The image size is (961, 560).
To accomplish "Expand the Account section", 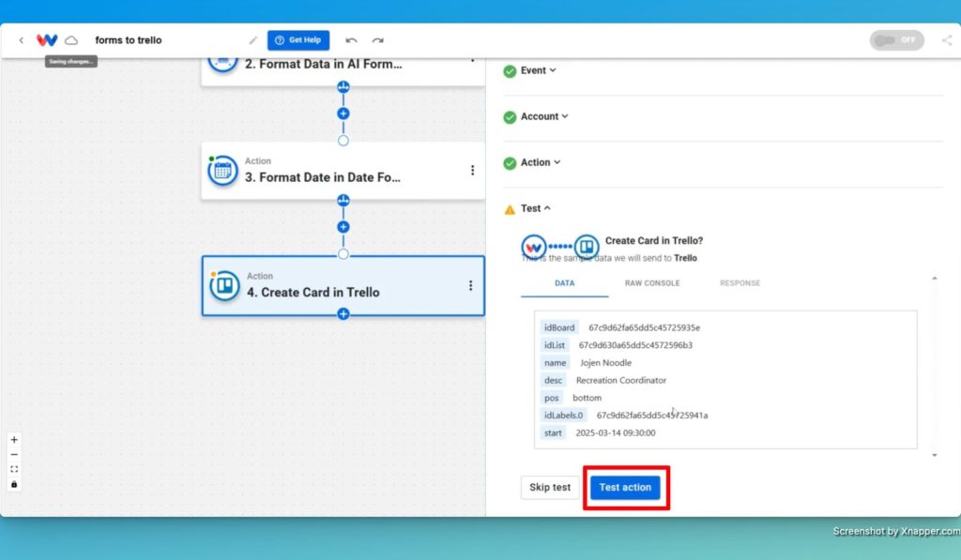I will [x=544, y=116].
